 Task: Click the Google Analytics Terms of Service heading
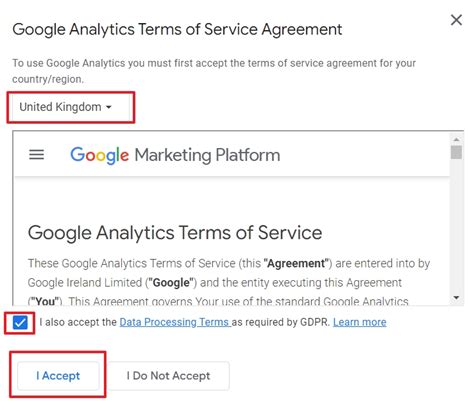[x=175, y=233]
